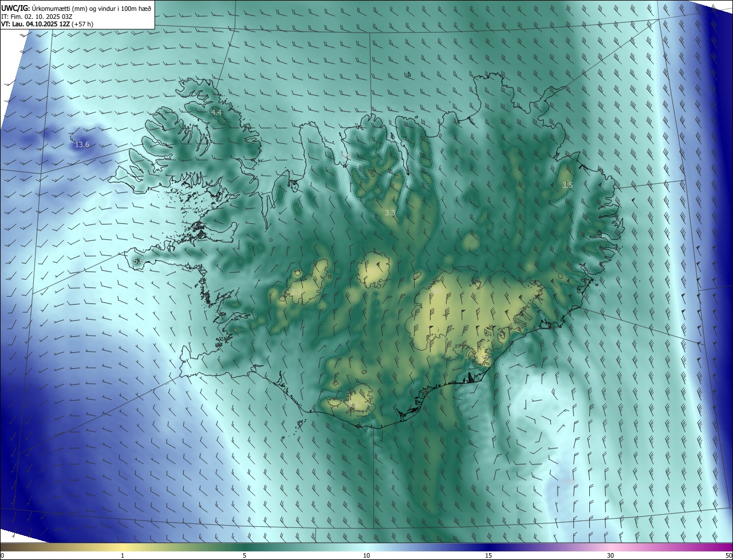Click the colorbar tick label 1
Image resolution: width=733 pixels, height=560 pixels.
[x=123, y=555]
